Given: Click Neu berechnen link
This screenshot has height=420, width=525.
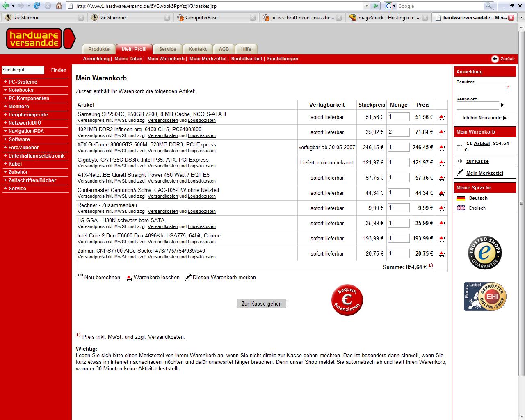Looking at the screenshot, I should pyautogui.click(x=99, y=278).
